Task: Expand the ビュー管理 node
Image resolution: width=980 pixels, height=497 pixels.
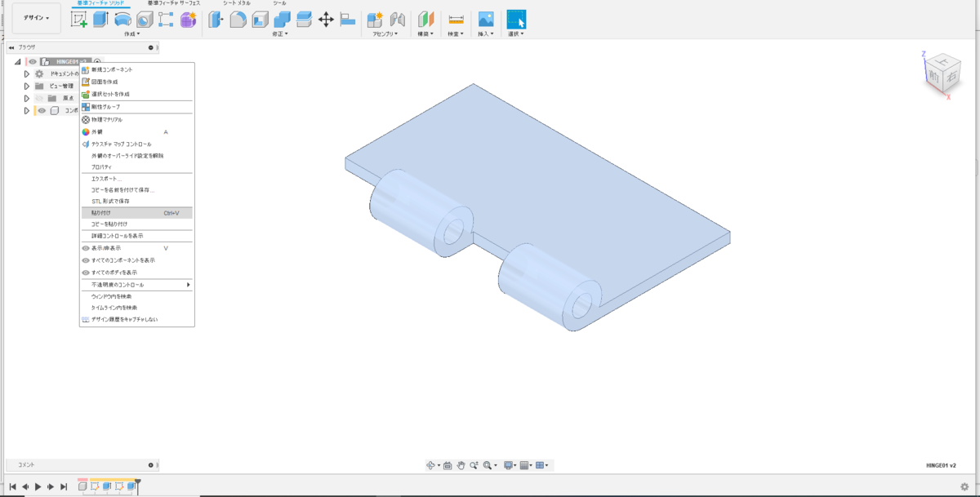Action: [x=26, y=86]
